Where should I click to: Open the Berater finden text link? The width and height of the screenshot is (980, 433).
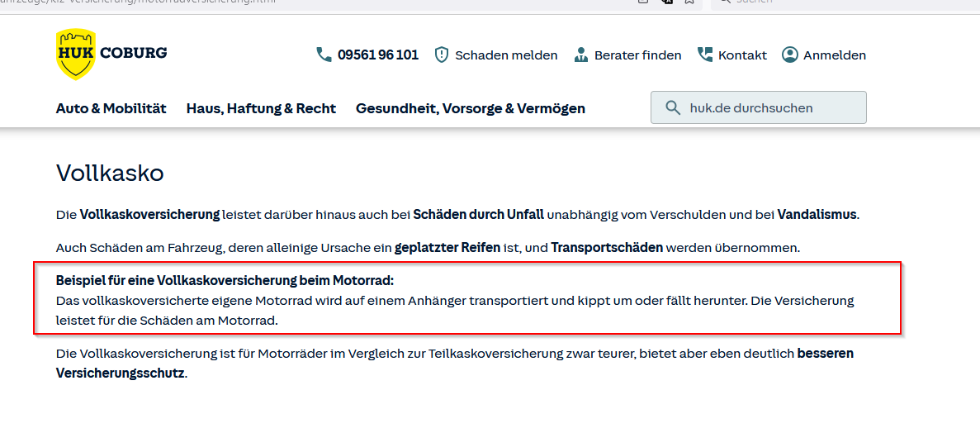(x=637, y=55)
